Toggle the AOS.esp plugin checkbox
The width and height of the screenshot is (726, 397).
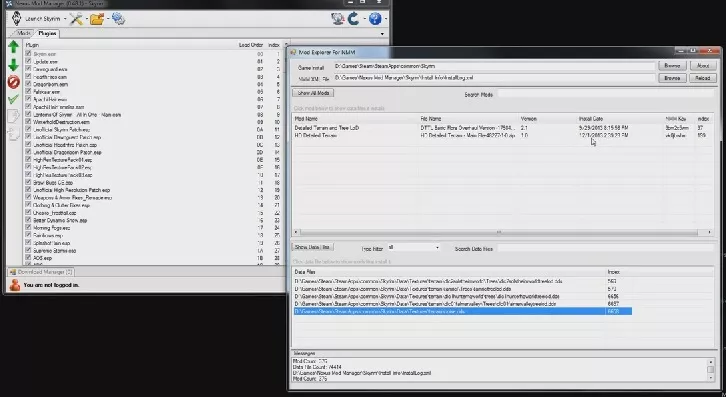28,258
